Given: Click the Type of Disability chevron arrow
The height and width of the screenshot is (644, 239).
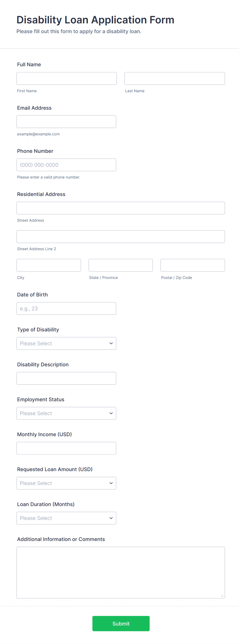Looking at the screenshot, I should pyautogui.click(x=111, y=343).
